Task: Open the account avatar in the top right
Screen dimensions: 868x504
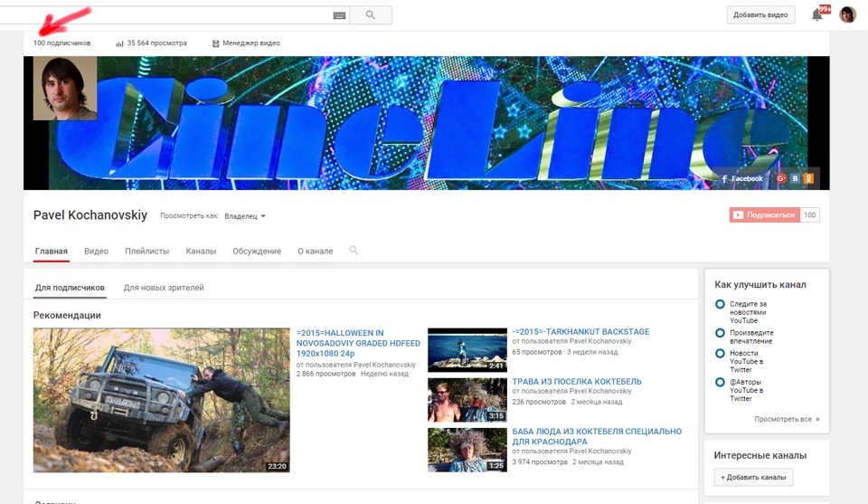Action: click(x=847, y=14)
